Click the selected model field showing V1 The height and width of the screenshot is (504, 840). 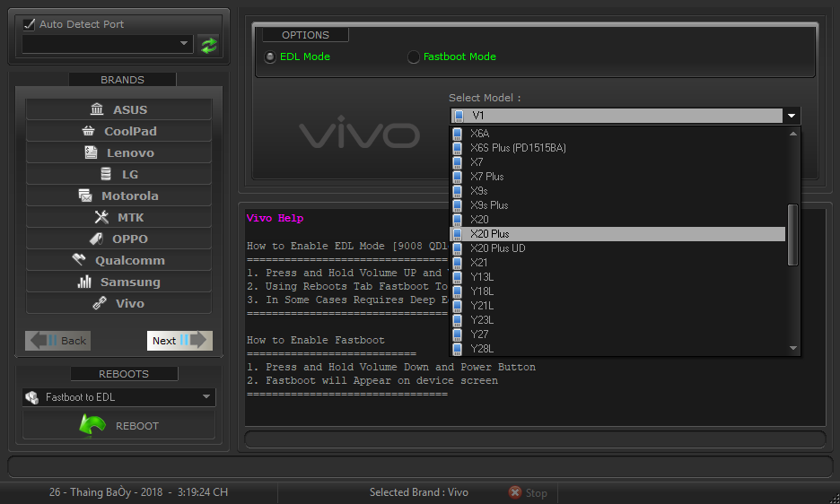coord(617,116)
